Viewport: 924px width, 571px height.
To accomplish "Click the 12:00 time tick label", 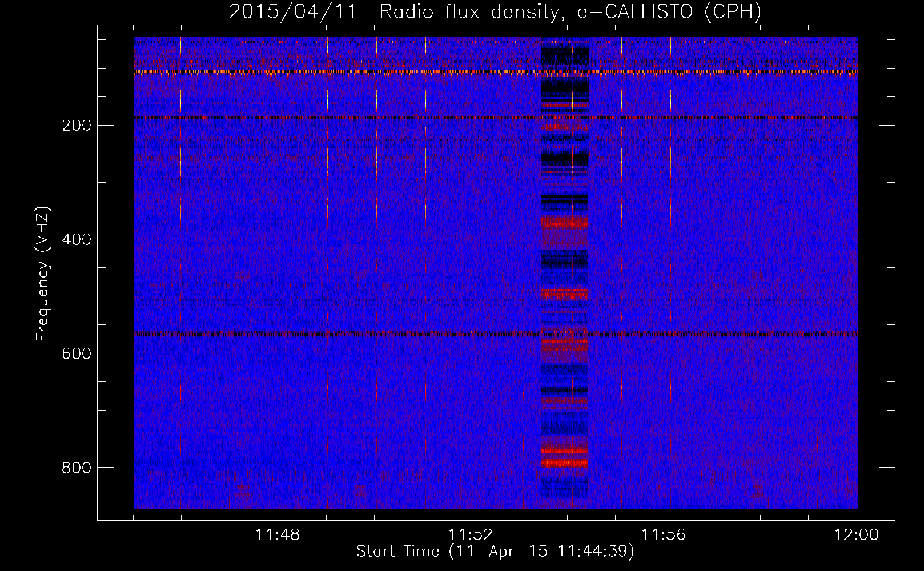I will click(x=857, y=535).
